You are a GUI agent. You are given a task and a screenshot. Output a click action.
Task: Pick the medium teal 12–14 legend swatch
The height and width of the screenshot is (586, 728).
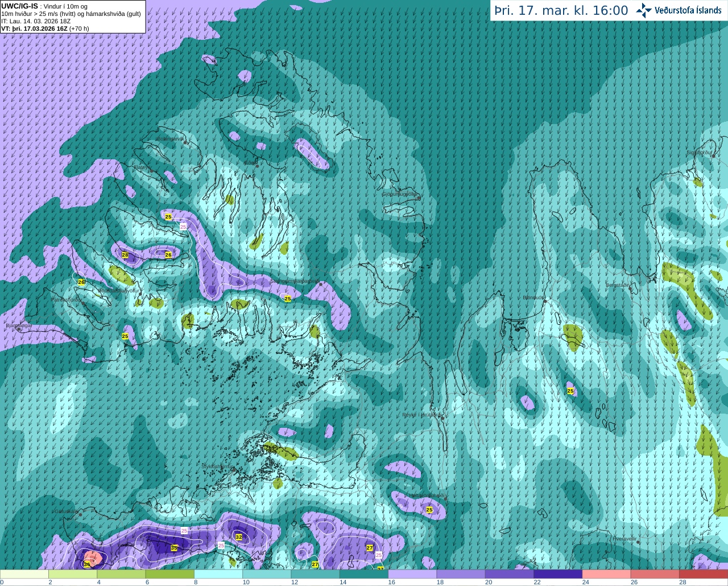(x=316, y=574)
